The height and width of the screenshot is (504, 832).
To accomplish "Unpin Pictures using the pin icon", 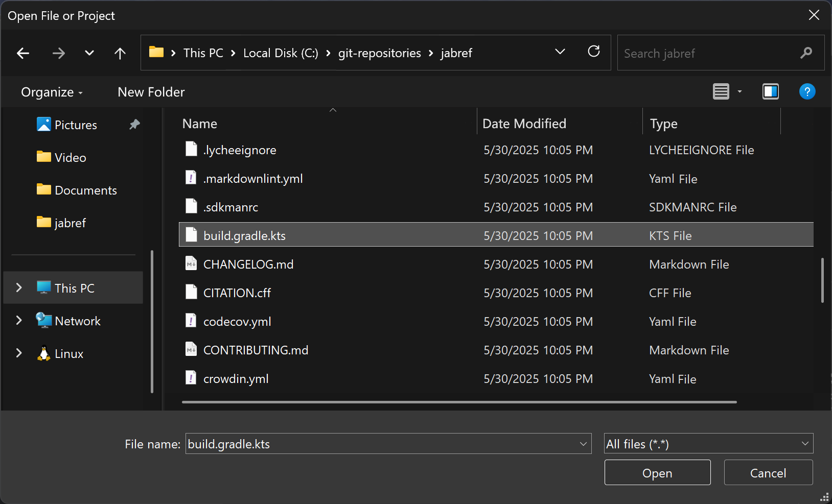I will 134,125.
